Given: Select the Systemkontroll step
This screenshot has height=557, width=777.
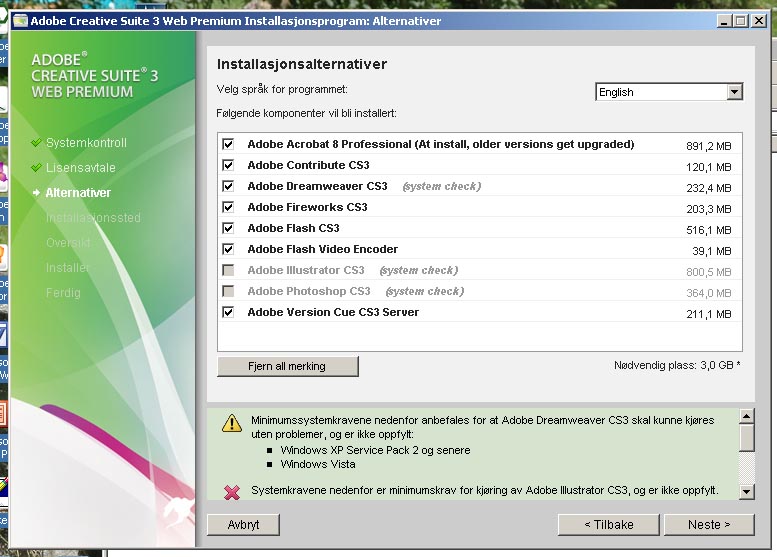Looking at the screenshot, I should (86, 143).
